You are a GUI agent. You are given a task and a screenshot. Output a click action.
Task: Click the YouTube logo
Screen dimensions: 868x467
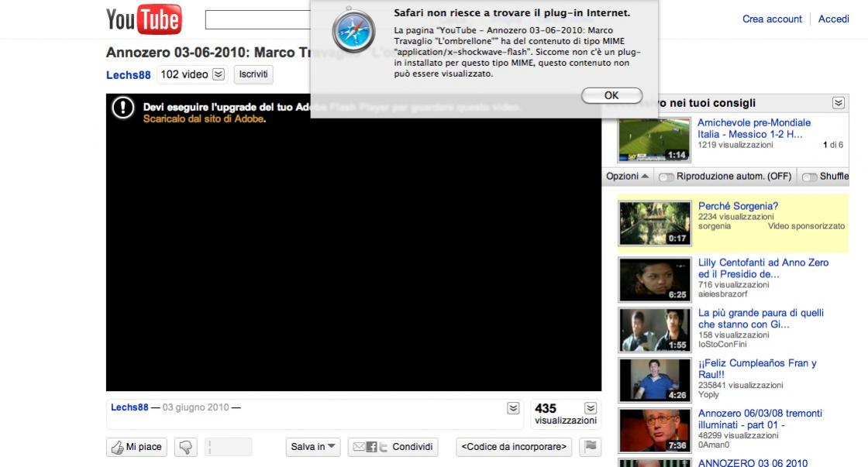pos(144,19)
